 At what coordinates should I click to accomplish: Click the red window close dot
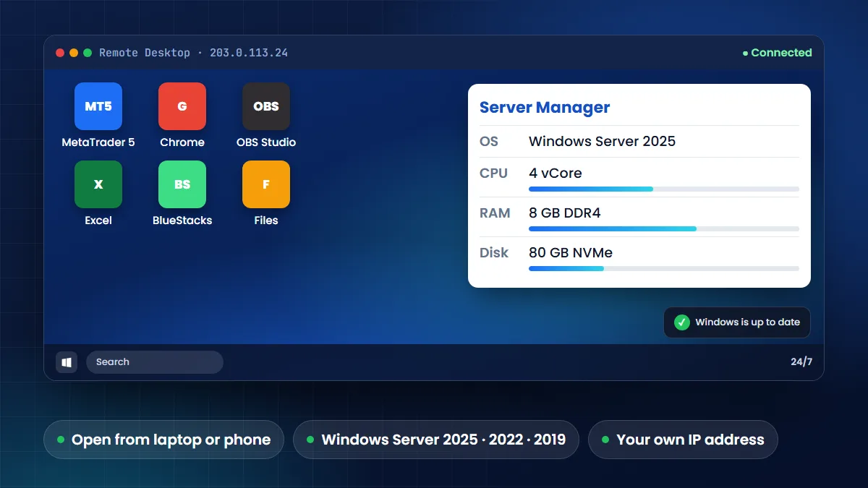pyautogui.click(x=60, y=53)
